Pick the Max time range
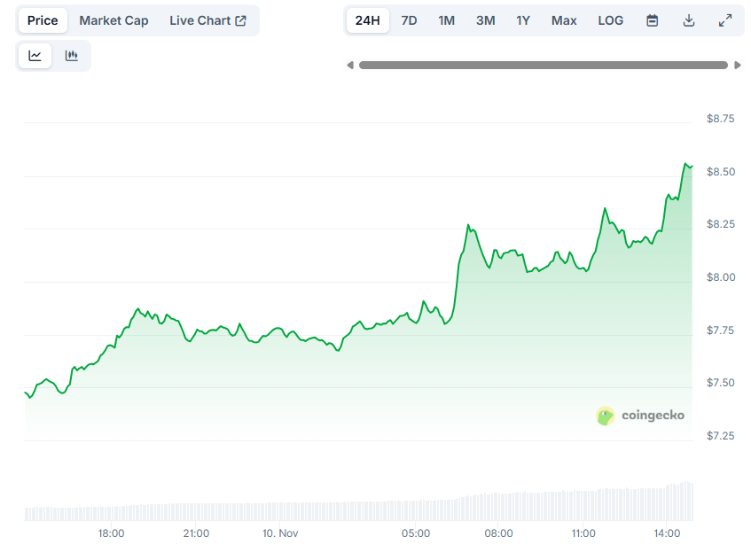751x560 pixels. tap(564, 19)
